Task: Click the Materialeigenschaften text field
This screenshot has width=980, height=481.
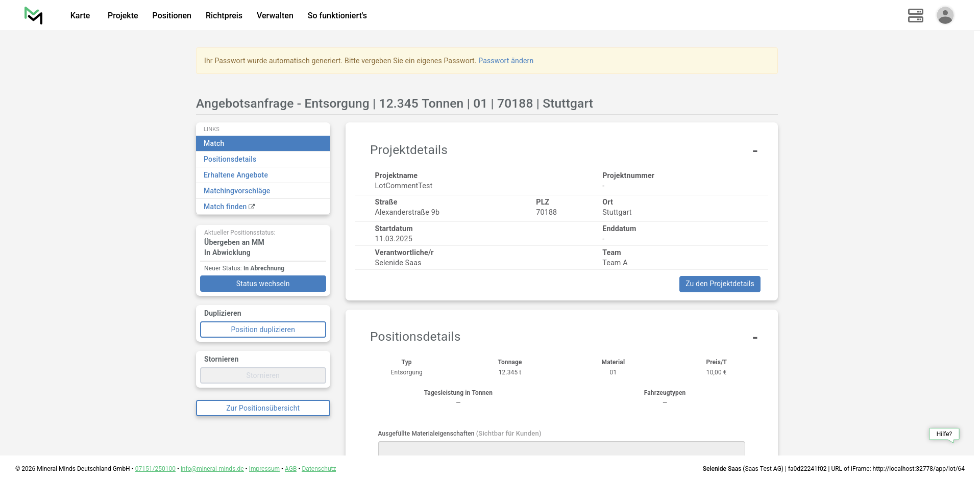Action: coord(561,448)
